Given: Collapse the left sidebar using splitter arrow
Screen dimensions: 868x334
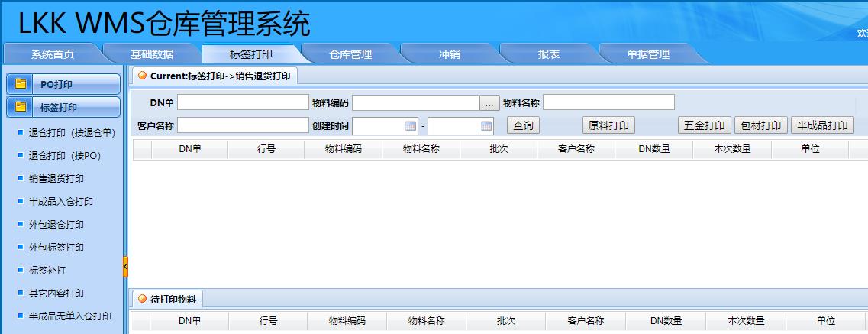Looking at the screenshot, I should point(126,266).
